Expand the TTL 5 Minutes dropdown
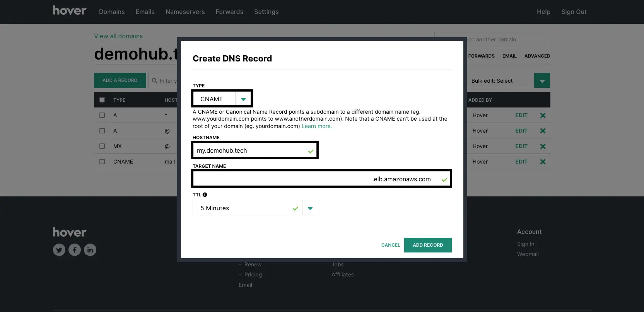 tap(310, 208)
